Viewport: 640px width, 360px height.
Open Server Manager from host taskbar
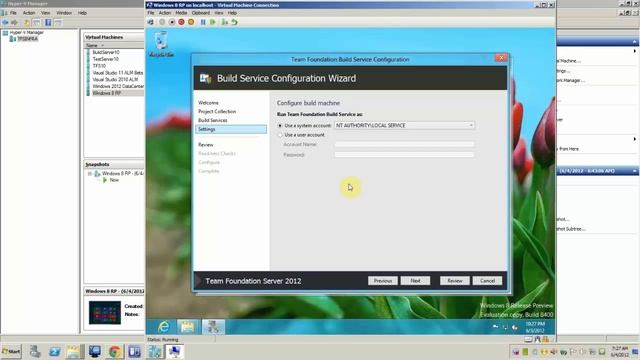pos(35,351)
